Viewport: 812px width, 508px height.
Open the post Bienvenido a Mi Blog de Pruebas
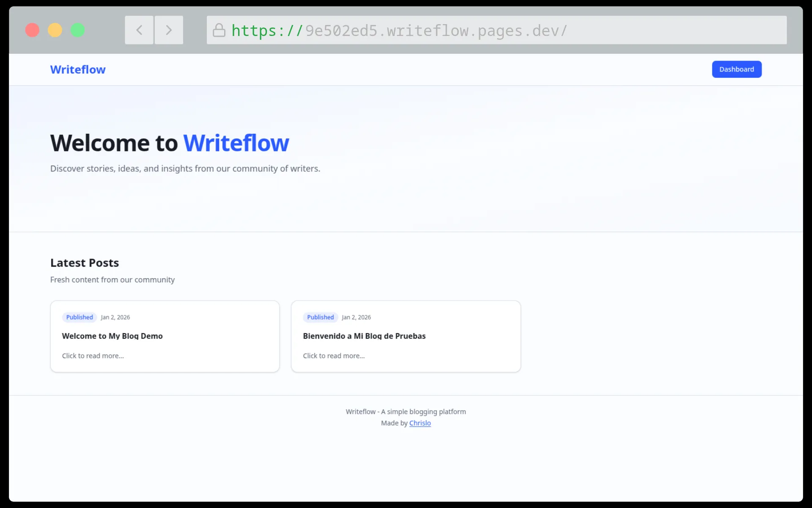point(364,336)
